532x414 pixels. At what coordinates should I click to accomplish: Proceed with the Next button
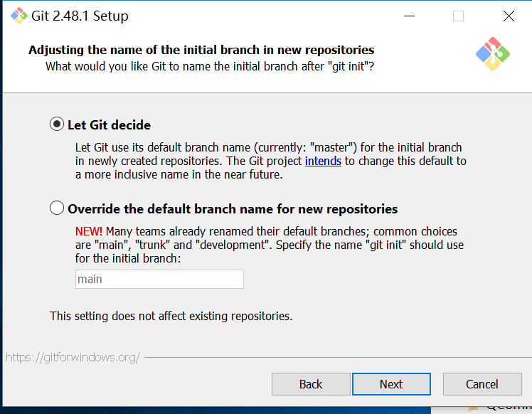tap(391, 384)
